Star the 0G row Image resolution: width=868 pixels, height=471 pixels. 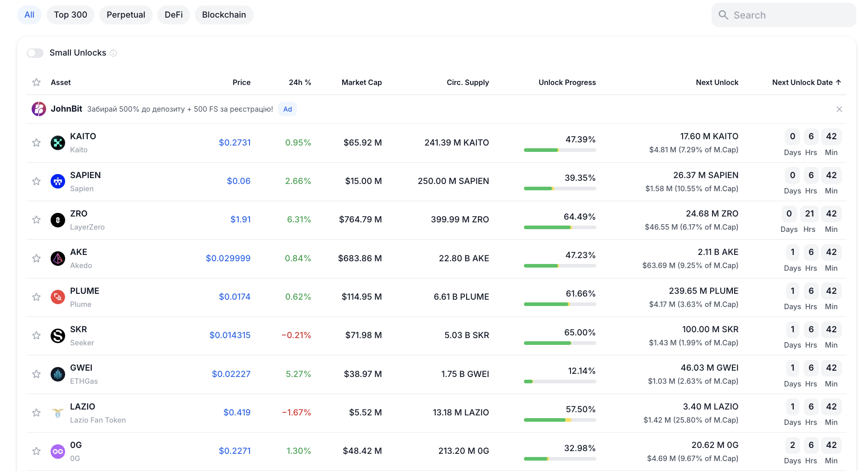(x=37, y=451)
